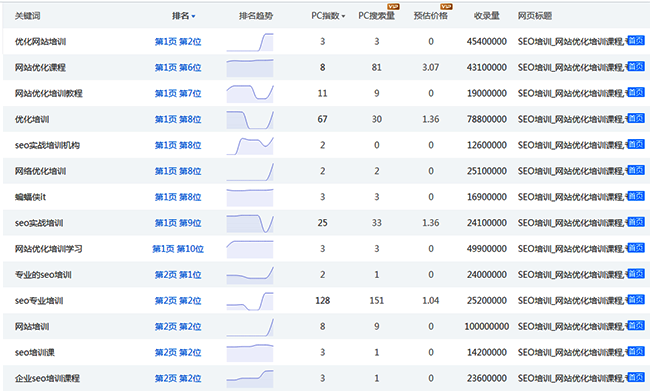Click the PC搜索量 column header
The image size is (650, 391).
[x=376, y=16]
